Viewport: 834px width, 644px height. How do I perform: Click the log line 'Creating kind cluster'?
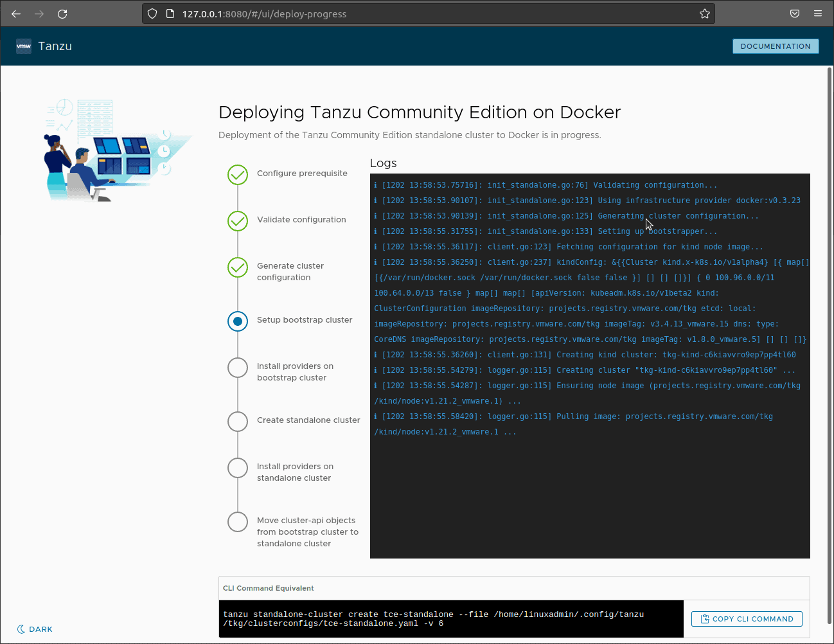coord(585,355)
